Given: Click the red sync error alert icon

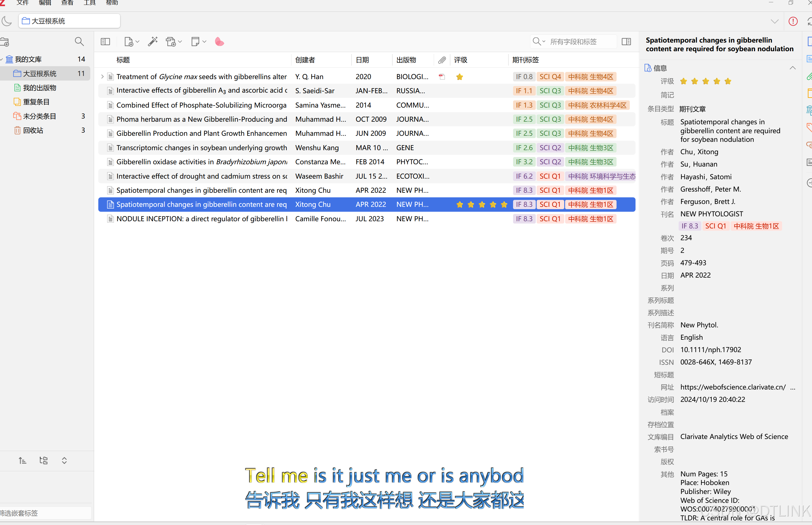Looking at the screenshot, I should 793,21.
